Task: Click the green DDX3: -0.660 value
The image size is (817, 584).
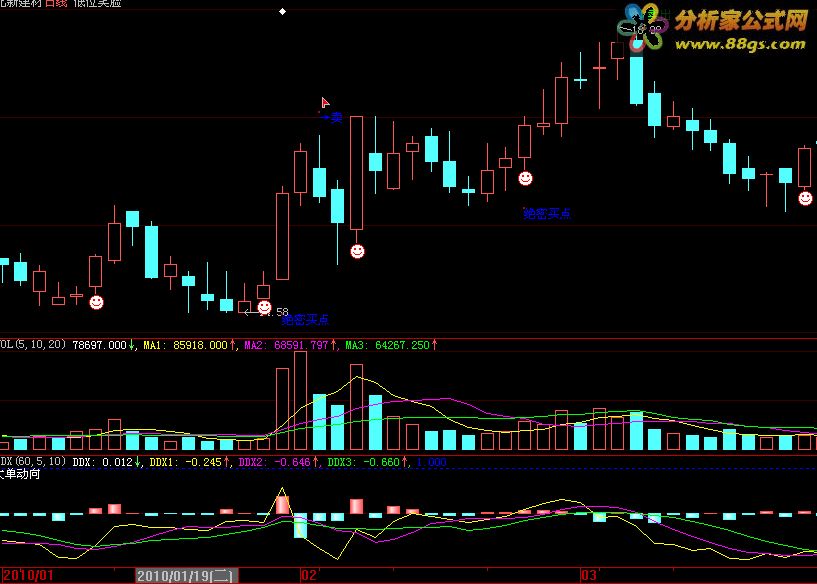Action: click(364, 462)
